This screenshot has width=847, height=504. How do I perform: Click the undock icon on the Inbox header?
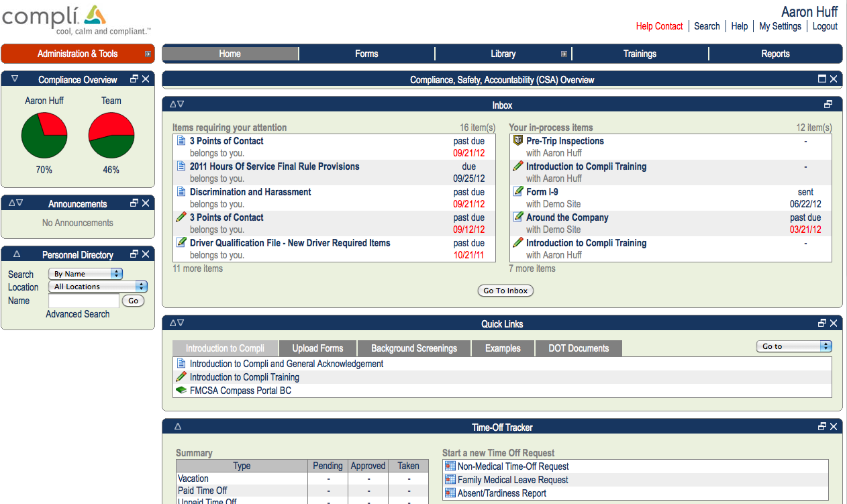[x=828, y=104]
